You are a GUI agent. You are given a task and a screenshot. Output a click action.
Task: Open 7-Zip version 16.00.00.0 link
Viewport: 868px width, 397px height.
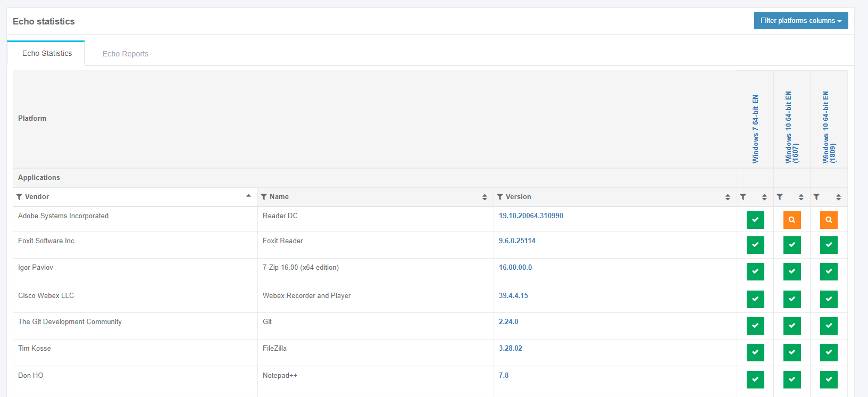[515, 267]
